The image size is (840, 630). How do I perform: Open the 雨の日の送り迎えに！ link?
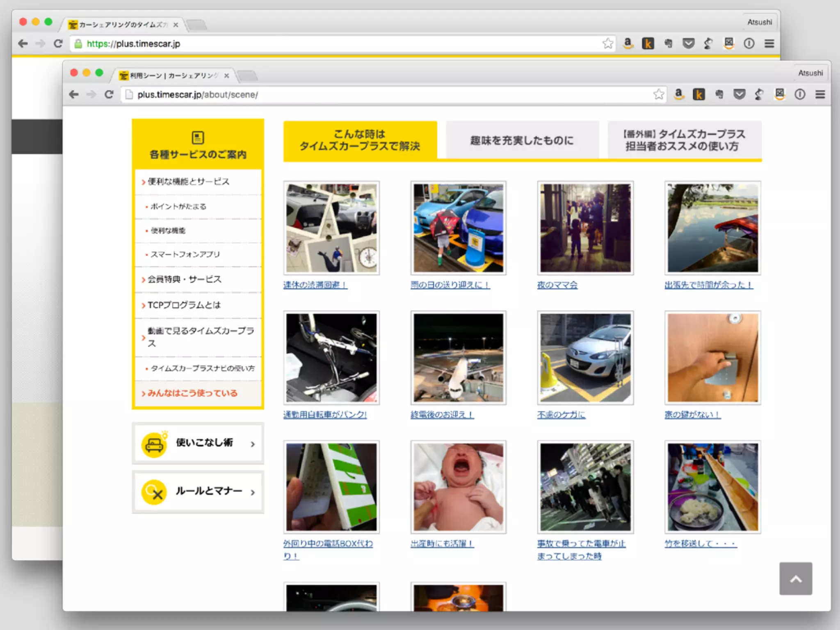coord(450,285)
